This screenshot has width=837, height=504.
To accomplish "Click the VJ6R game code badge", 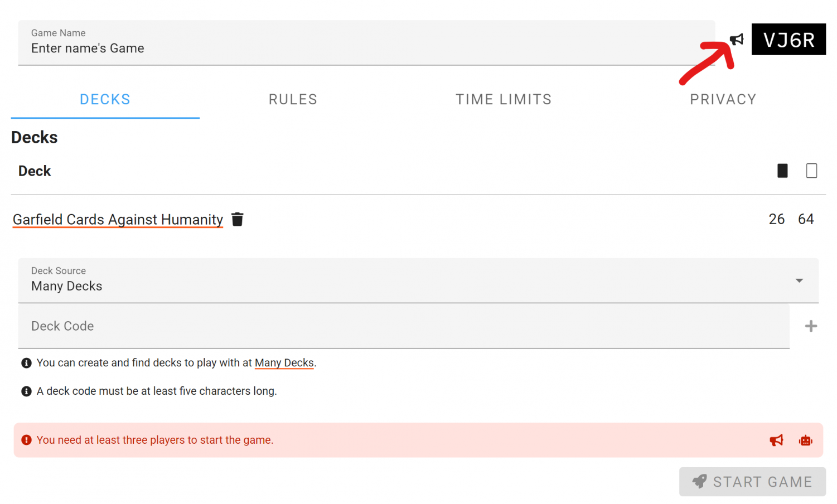I will [788, 40].
